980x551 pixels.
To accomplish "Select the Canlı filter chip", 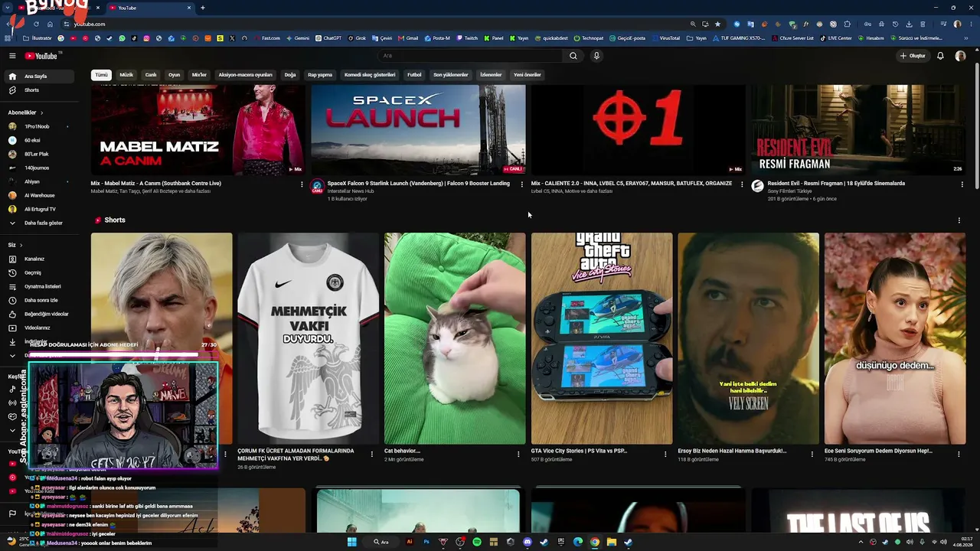I will tap(151, 75).
